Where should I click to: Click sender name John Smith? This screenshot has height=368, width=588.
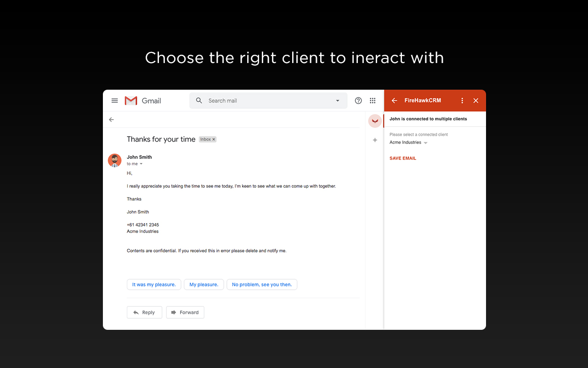tap(139, 157)
